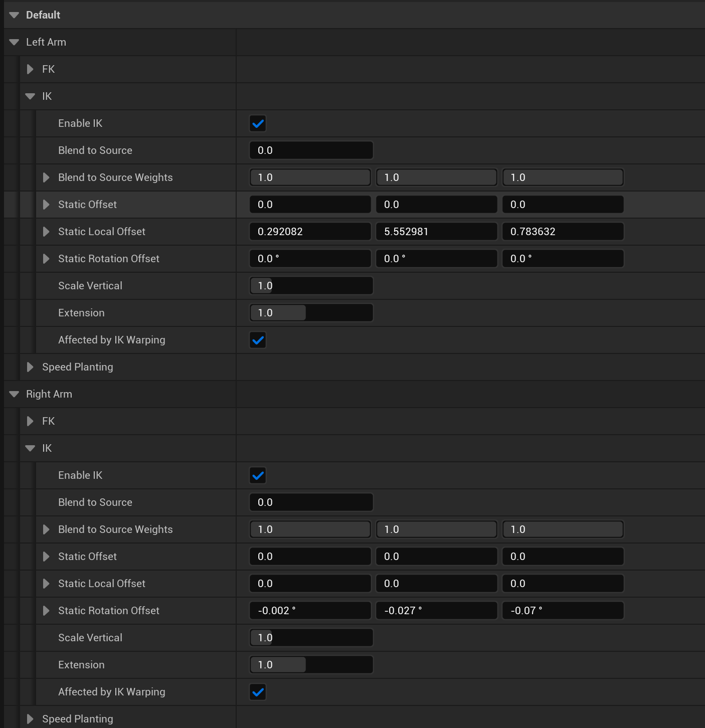Click Right Arm Extension slider
This screenshot has height=728, width=705.
pos(311,665)
